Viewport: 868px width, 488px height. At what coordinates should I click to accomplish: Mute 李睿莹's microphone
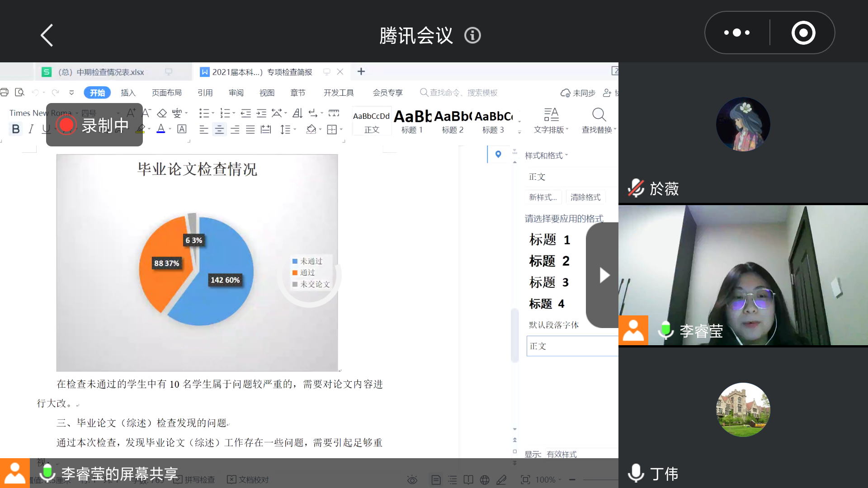point(665,330)
